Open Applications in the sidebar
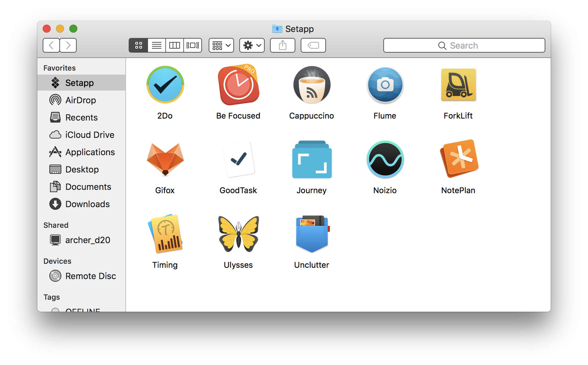The image size is (588, 365). click(81, 152)
